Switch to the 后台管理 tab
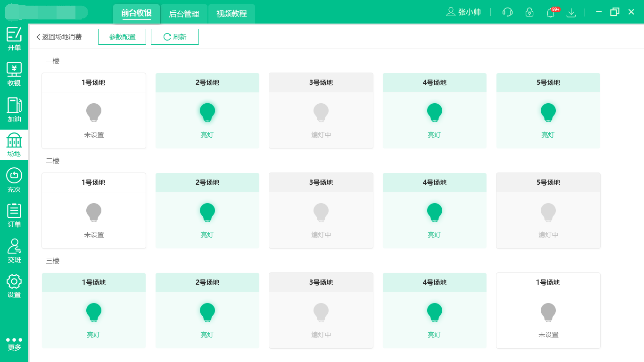 [184, 14]
